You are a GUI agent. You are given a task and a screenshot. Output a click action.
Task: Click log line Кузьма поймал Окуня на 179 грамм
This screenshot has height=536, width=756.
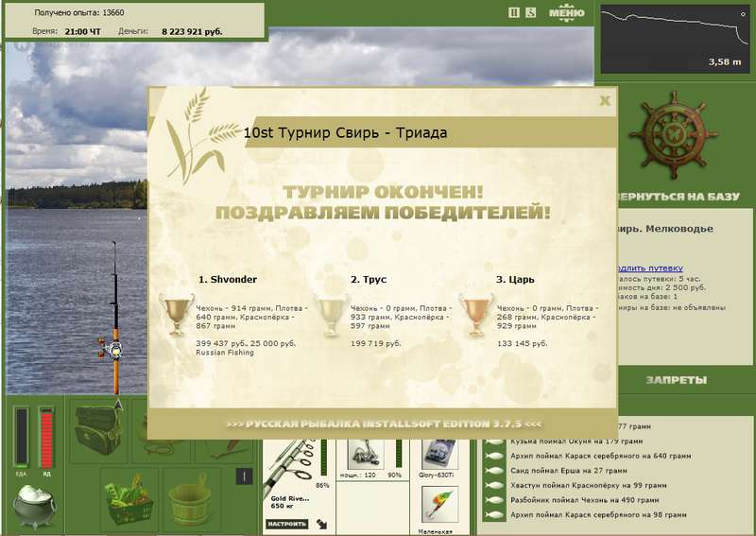576,441
